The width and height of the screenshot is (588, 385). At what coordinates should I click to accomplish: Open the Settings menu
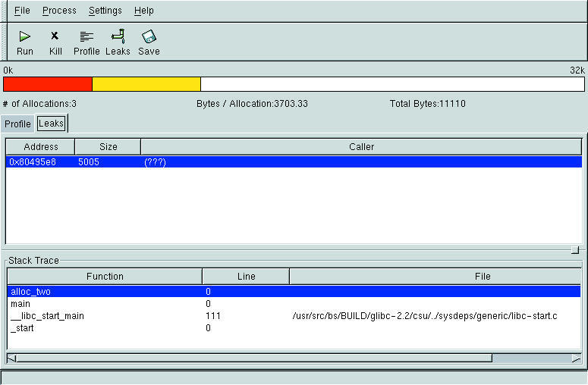point(105,11)
